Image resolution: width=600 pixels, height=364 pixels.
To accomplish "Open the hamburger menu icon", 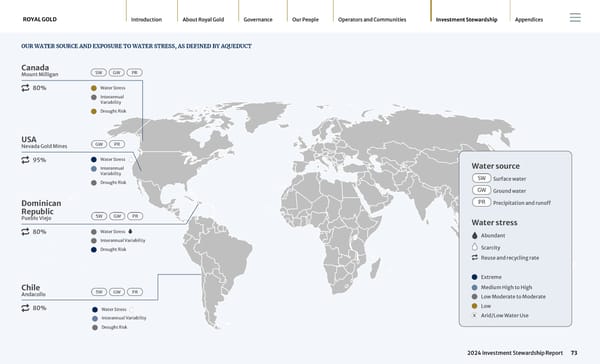I will 575,18.
